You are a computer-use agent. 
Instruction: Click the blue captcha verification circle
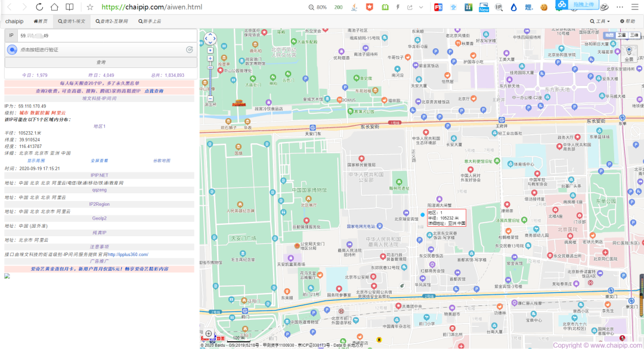[12, 50]
